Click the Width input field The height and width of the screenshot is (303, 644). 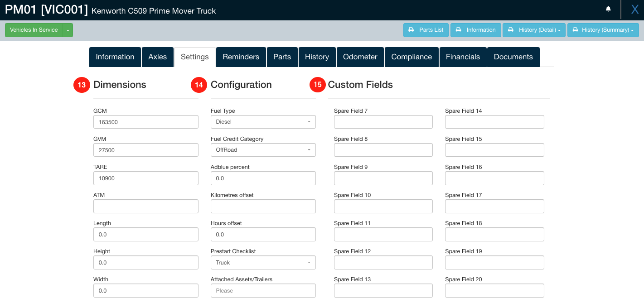[146, 290]
